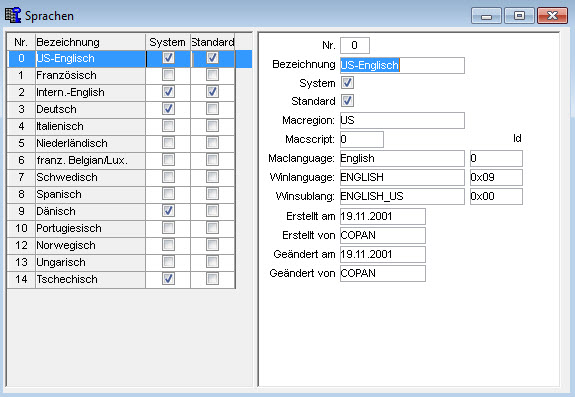This screenshot has height=397, width=575.
Task: Check Standard for Tschechisch row
Action: coord(212,279)
